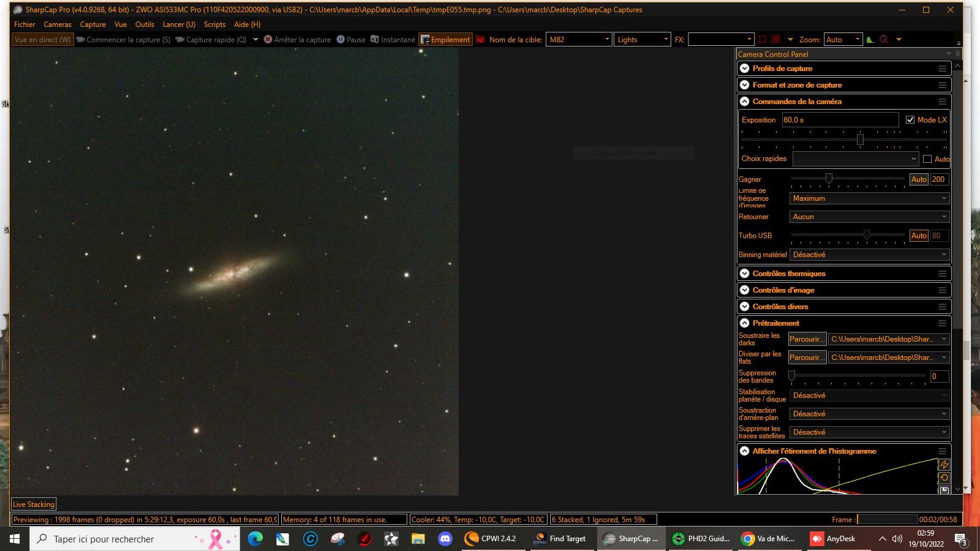Screen dimensions: 980x551
Task: Click the reset histogram stretch icon
Action: tap(944, 478)
